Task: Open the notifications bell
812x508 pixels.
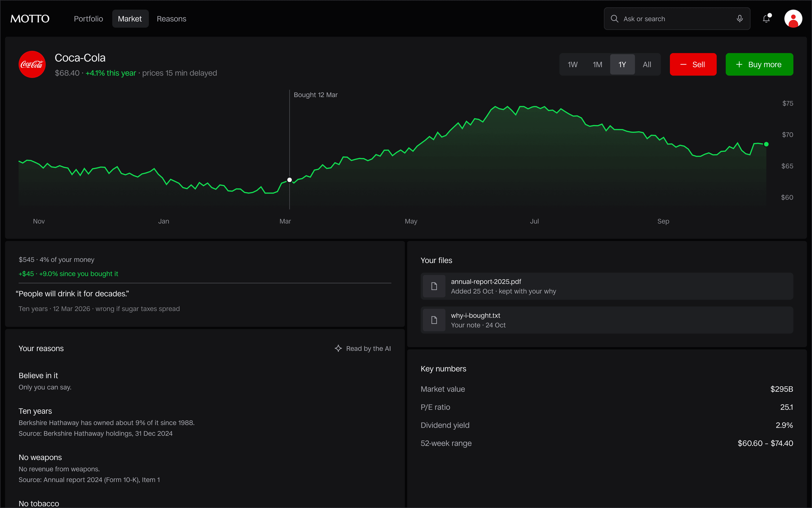Action: coord(766,19)
